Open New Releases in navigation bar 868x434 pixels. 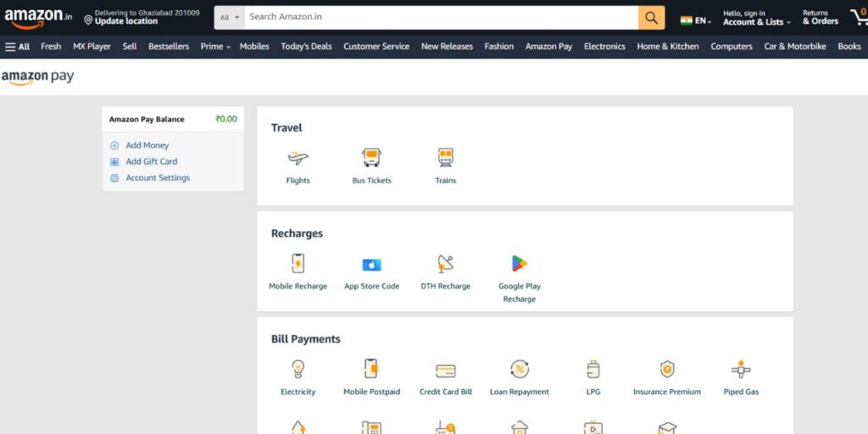[448, 47]
